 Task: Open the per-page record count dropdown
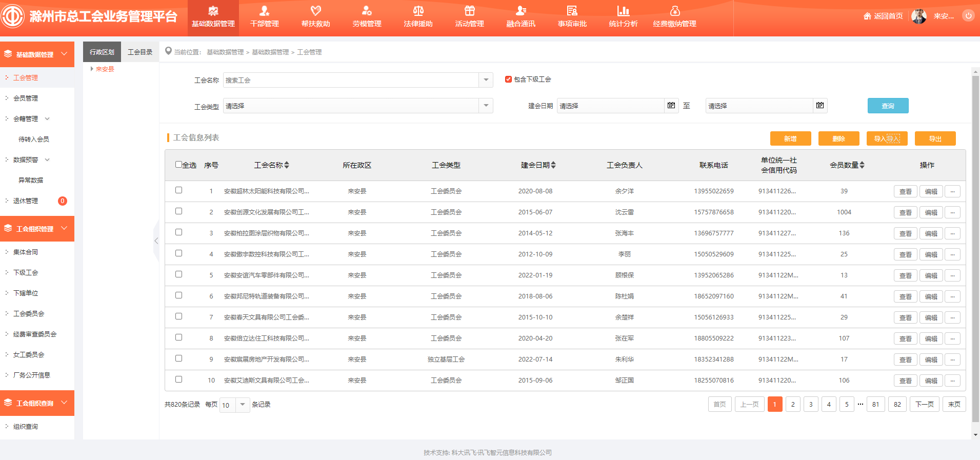[243, 405]
